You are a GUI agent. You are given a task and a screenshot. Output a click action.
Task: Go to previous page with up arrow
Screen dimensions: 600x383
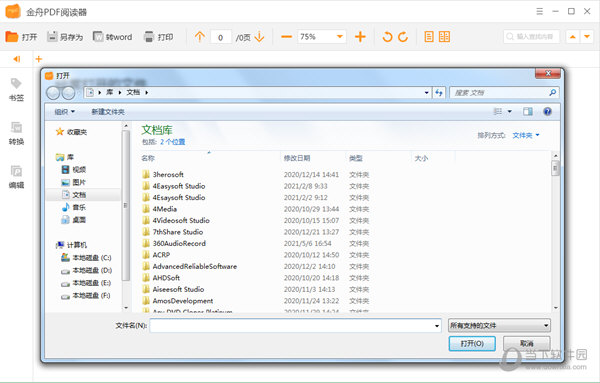coord(199,37)
